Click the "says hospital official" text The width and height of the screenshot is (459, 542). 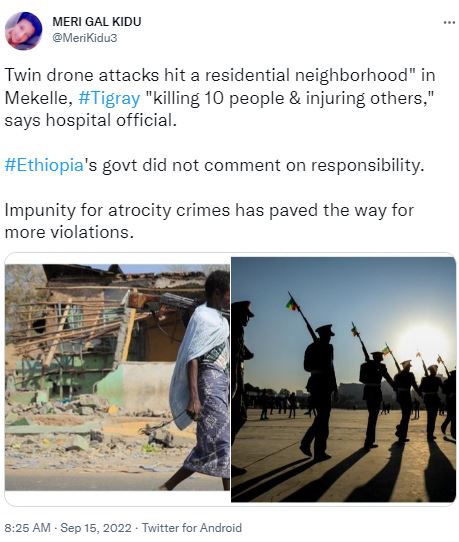pos(91,121)
